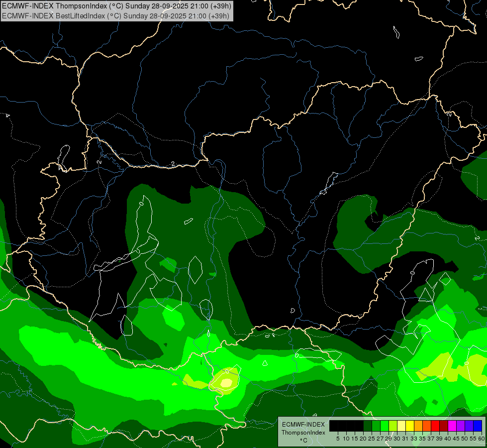Click the legend tick label 60
The width and height of the screenshot is (487, 448).
(481, 439)
